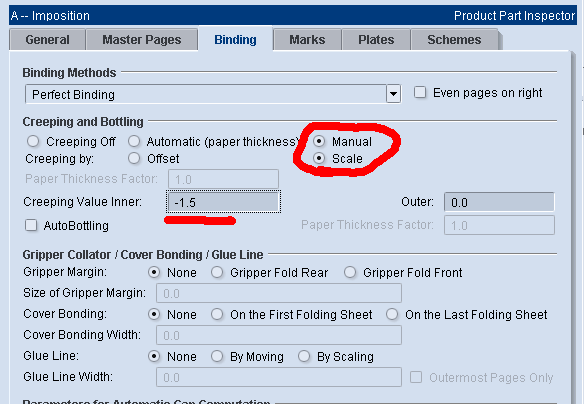Click the 'Gripper Margin:' label
The width and height of the screenshot is (584, 404).
(x=65, y=272)
